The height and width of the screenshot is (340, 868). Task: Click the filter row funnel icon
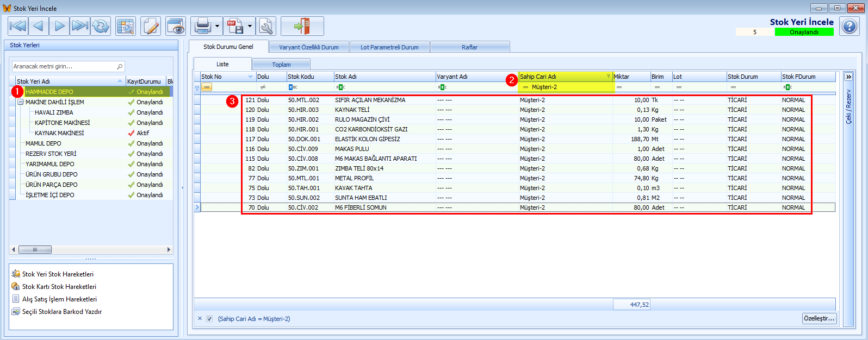click(x=197, y=87)
